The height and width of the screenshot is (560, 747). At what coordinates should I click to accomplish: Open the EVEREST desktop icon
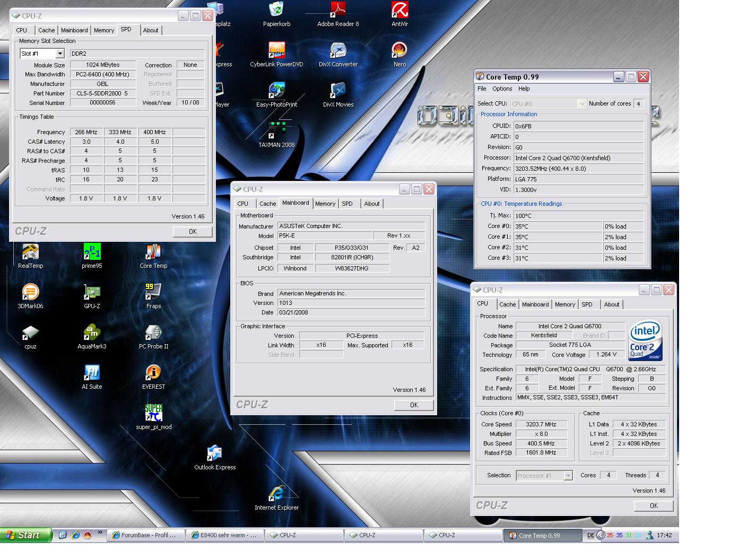click(x=153, y=377)
